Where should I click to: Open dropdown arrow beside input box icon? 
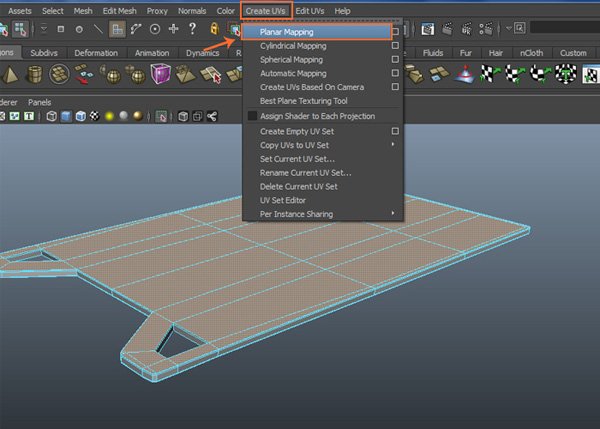509,28
